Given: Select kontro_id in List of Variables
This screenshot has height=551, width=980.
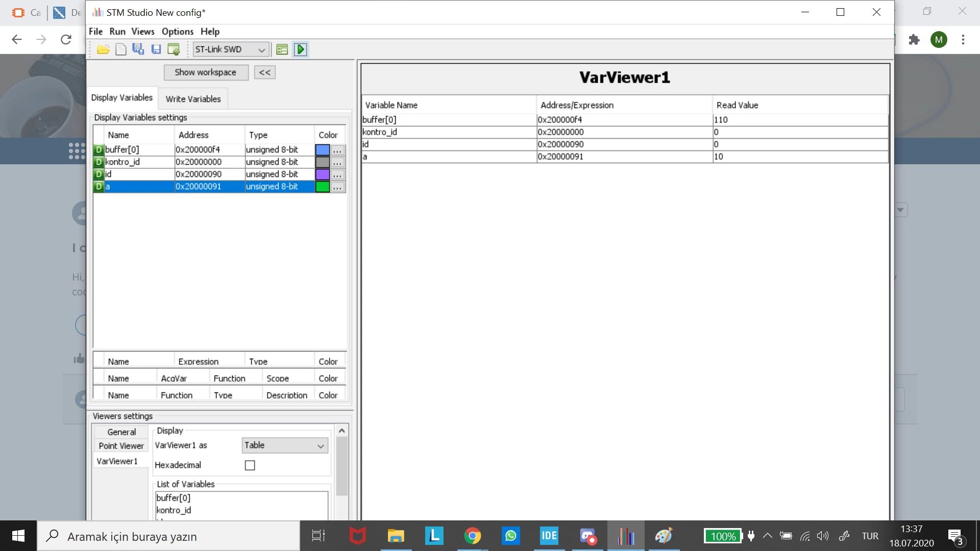Looking at the screenshot, I should point(241,510).
